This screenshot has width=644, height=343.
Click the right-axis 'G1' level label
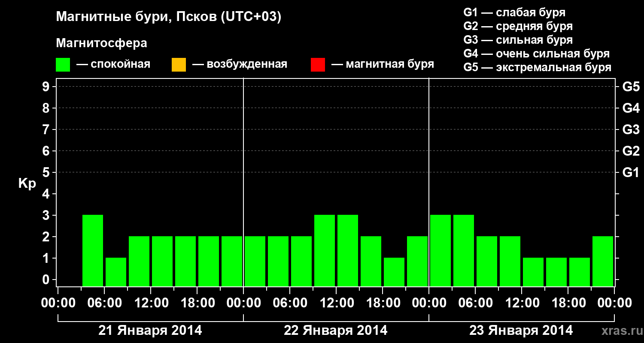point(631,172)
